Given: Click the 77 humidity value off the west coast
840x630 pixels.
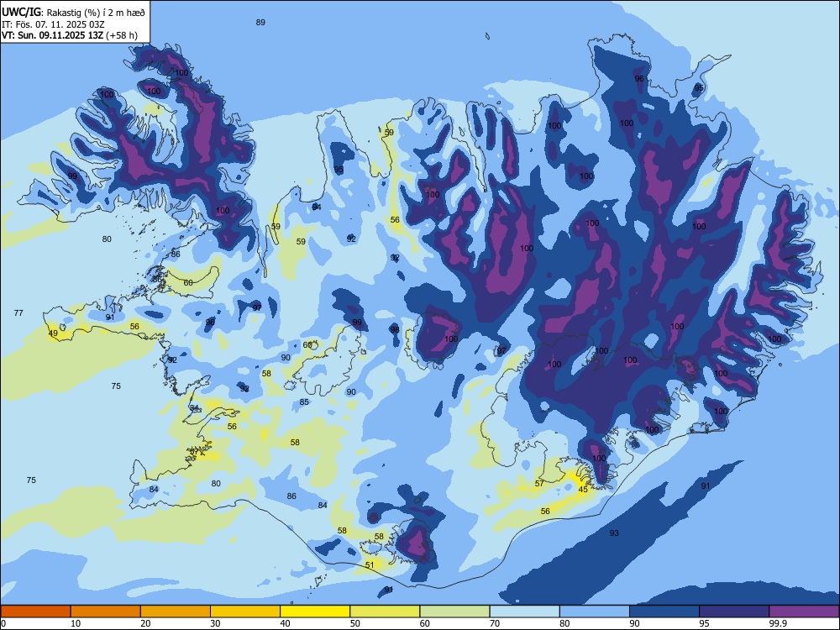Looking at the screenshot, I should tap(18, 312).
